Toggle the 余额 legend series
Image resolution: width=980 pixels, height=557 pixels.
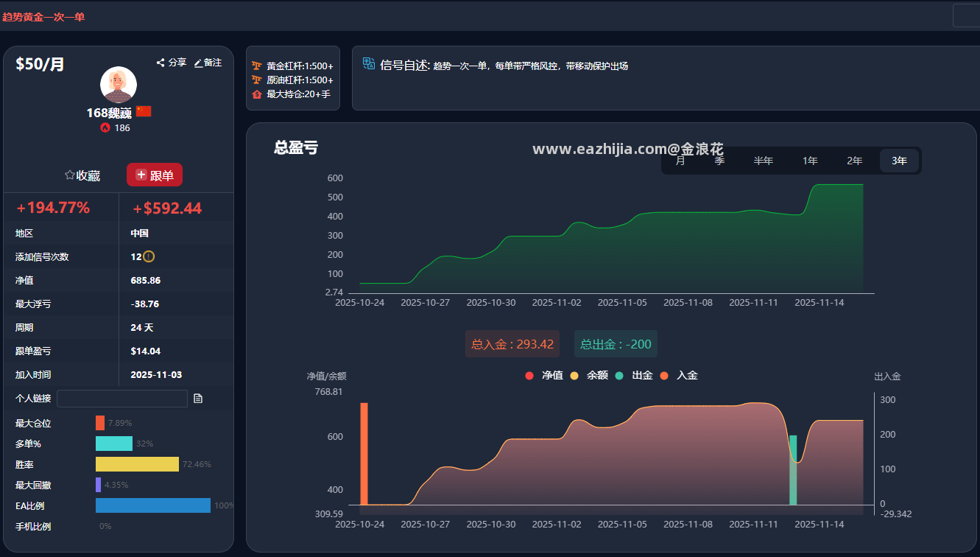click(x=589, y=376)
